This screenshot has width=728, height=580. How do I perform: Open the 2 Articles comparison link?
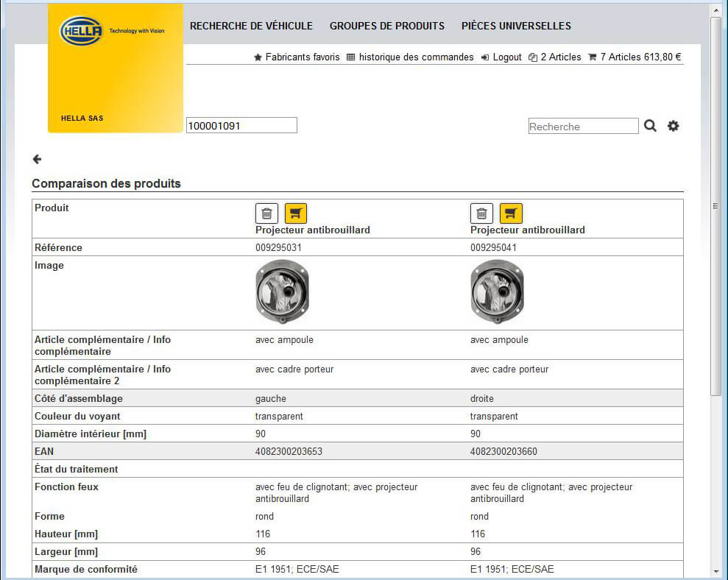point(560,57)
